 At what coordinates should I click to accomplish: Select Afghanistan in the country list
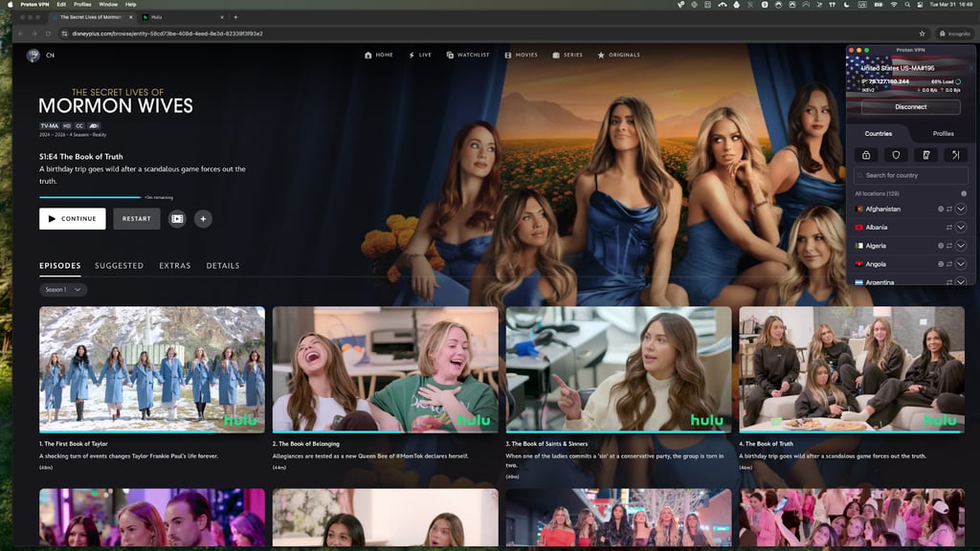882,209
